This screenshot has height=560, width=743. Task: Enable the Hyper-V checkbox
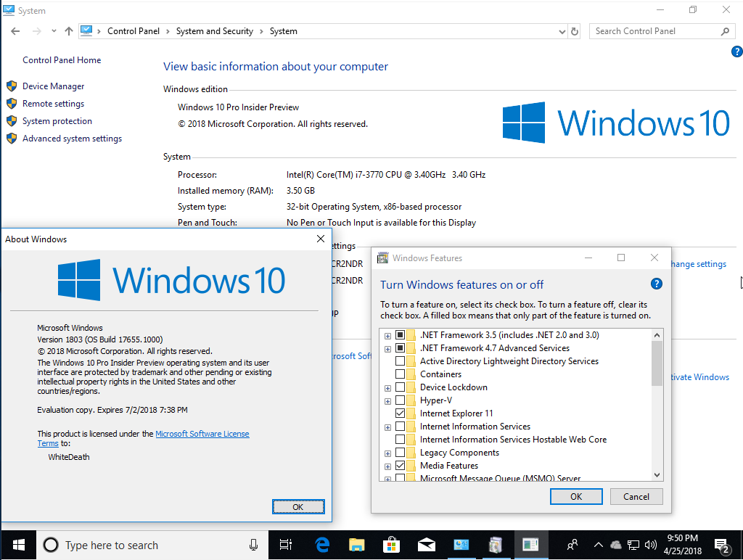click(x=400, y=400)
